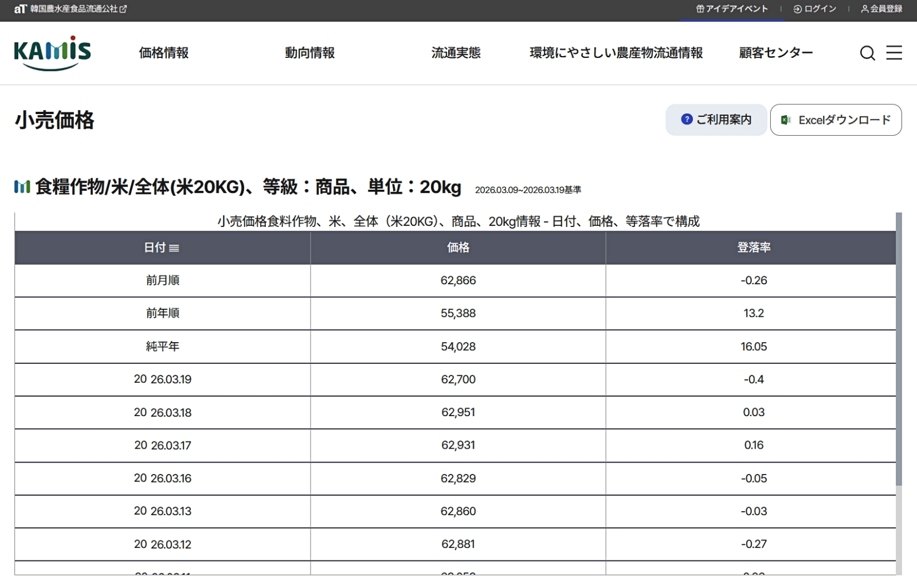The height and width of the screenshot is (588, 917).
Task: Click the 価格 column header
Action: 458,248
